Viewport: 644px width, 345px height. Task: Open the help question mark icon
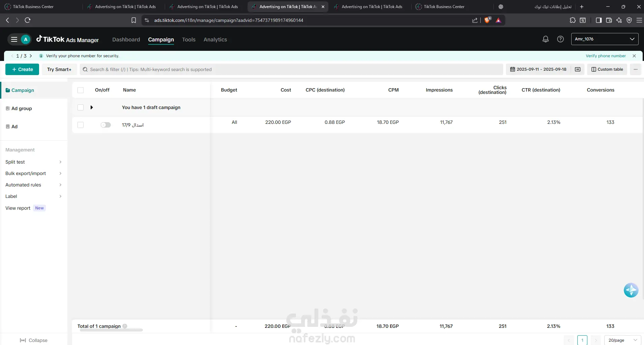click(560, 39)
